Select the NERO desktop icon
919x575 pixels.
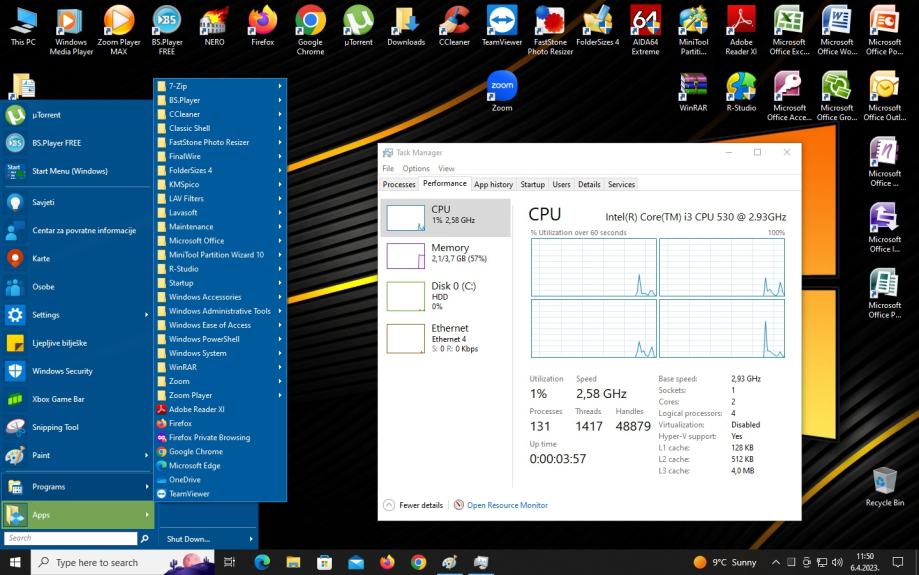click(215, 25)
